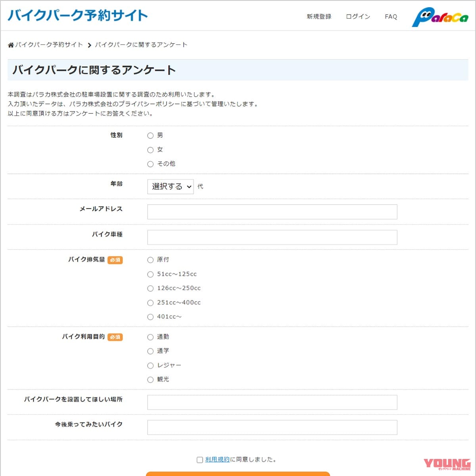Open the 利用規約 link
The height and width of the screenshot is (476, 476).
pos(217,459)
